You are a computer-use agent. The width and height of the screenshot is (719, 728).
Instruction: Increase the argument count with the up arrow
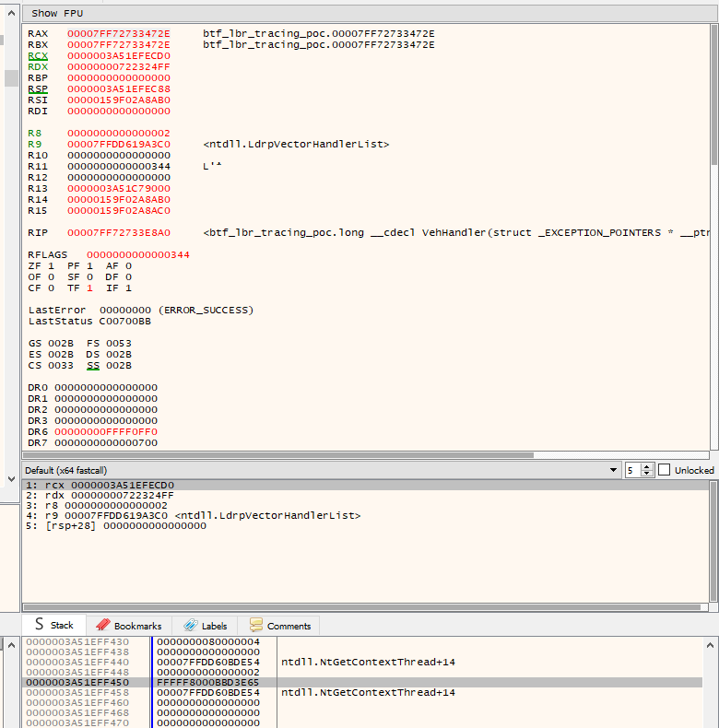pyautogui.click(x=647, y=466)
